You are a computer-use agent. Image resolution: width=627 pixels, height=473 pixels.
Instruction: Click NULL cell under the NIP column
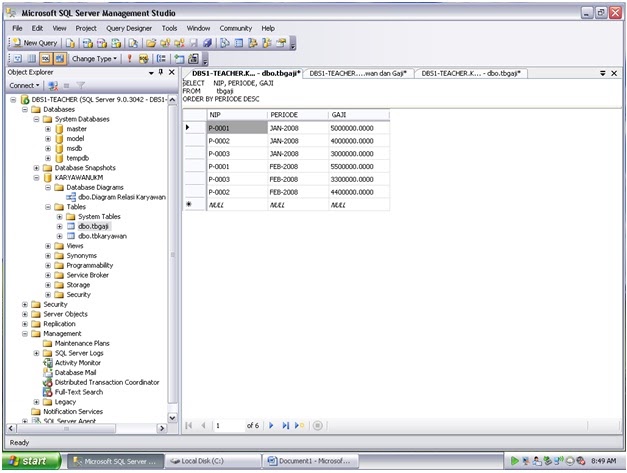[237, 205]
